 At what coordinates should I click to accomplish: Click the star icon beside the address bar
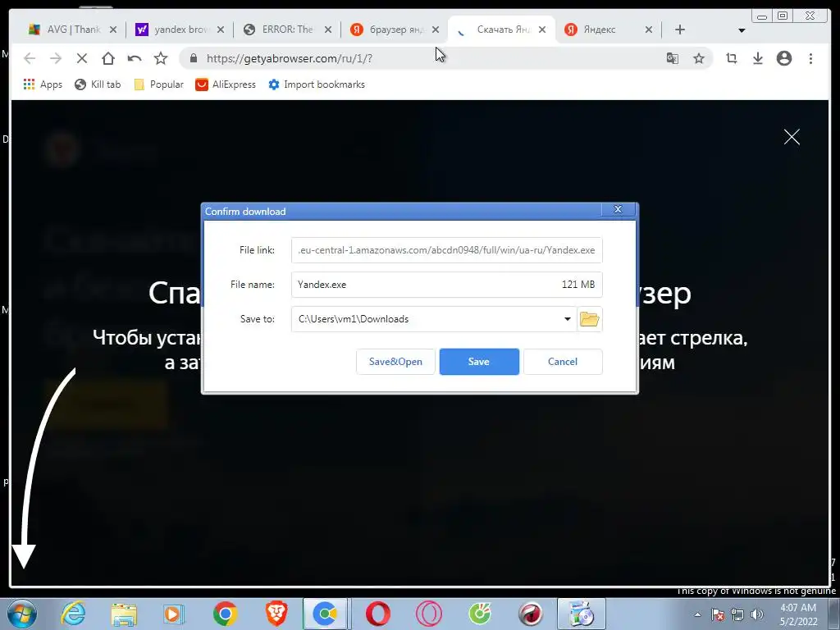pyautogui.click(x=161, y=58)
